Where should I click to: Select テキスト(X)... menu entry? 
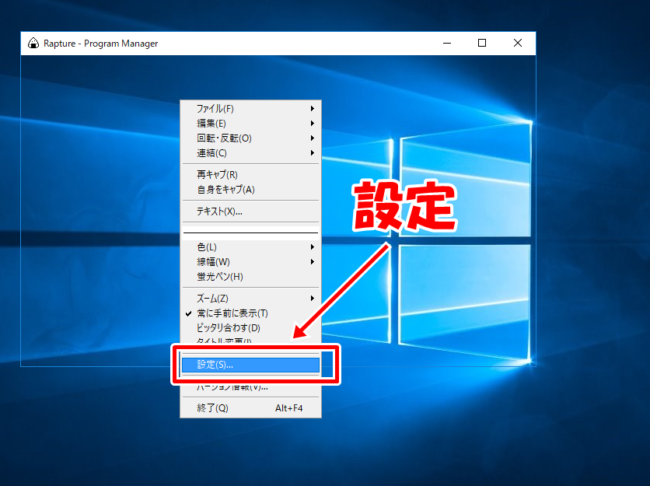(x=250, y=211)
